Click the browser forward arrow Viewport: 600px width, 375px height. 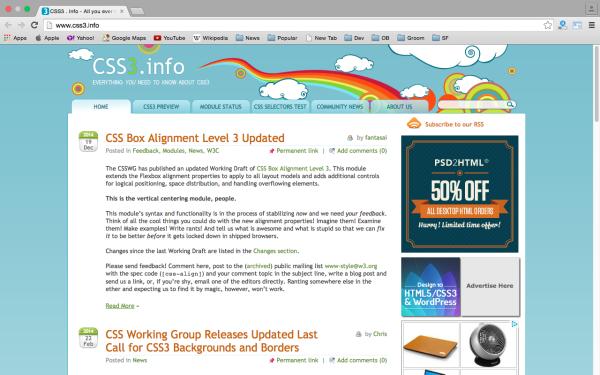[21, 25]
